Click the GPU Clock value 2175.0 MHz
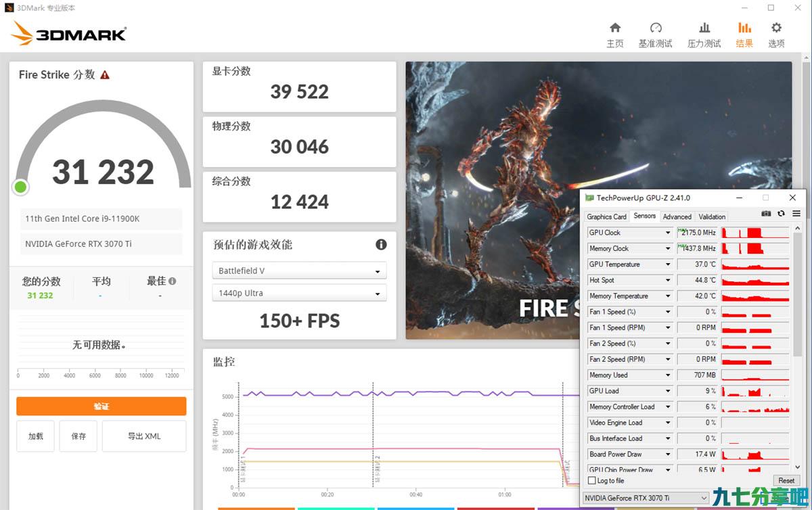Screen dimensions: 812x510 [x=697, y=233]
